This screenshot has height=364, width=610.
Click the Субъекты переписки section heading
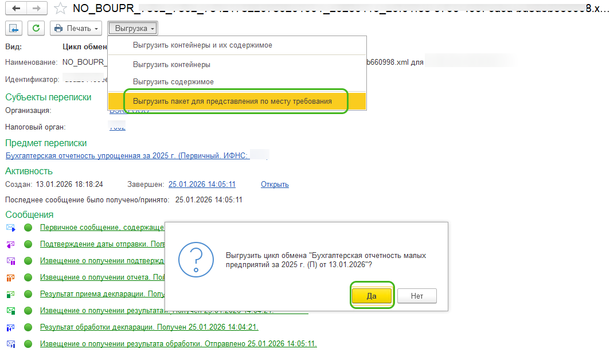point(48,97)
